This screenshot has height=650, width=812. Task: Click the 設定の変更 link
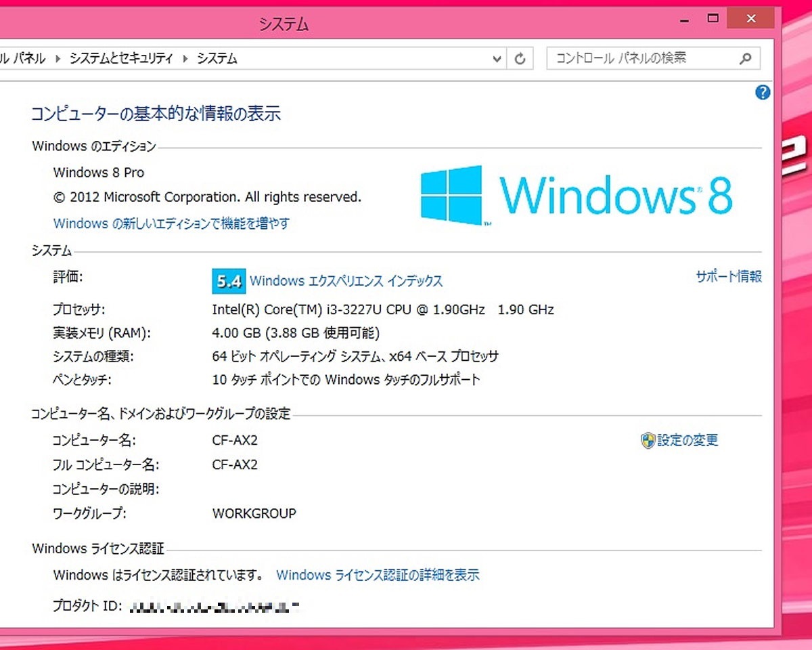[687, 441]
